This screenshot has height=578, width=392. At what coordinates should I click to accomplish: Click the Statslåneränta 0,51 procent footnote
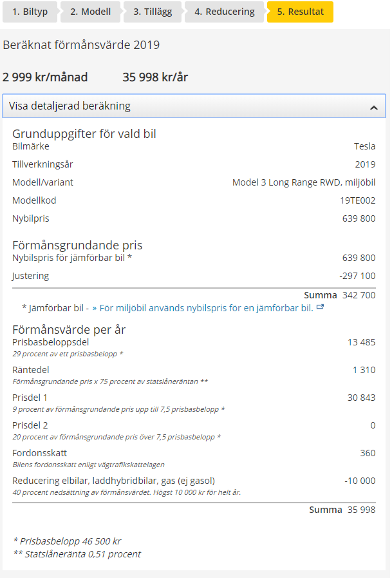point(77,554)
